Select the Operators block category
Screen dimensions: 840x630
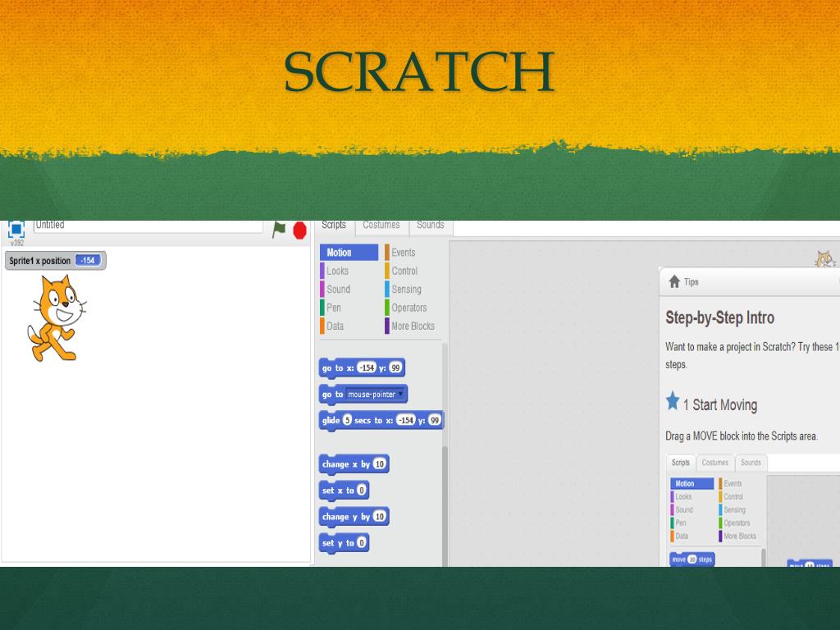point(409,308)
